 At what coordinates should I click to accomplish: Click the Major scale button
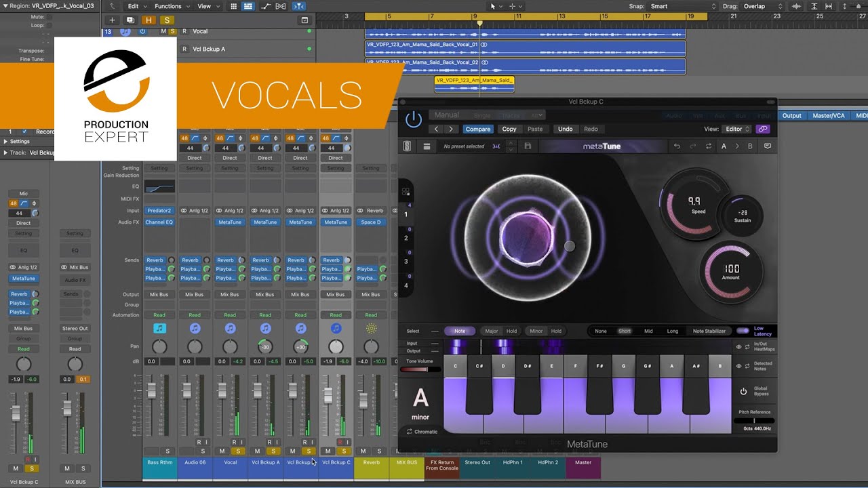(x=492, y=331)
